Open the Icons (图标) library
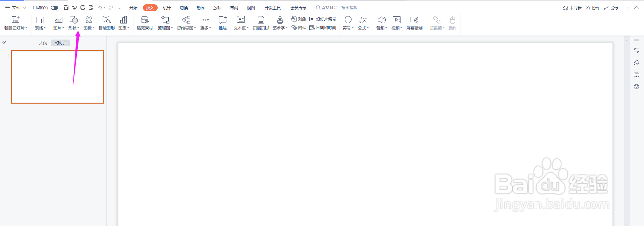The height and width of the screenshot is (226, 644). 89,23
